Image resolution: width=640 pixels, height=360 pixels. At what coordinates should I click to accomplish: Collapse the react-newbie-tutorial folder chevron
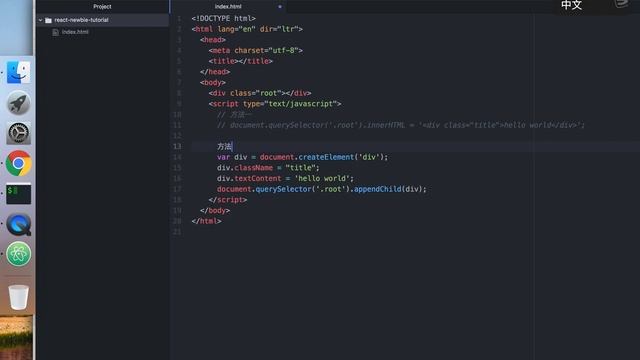pos(40,20)
